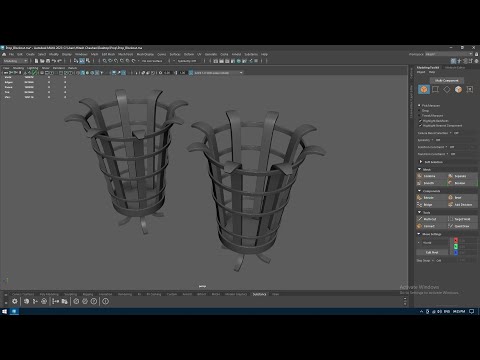Select the Substance shelf tab
The image size is (480, 360).
259,294
